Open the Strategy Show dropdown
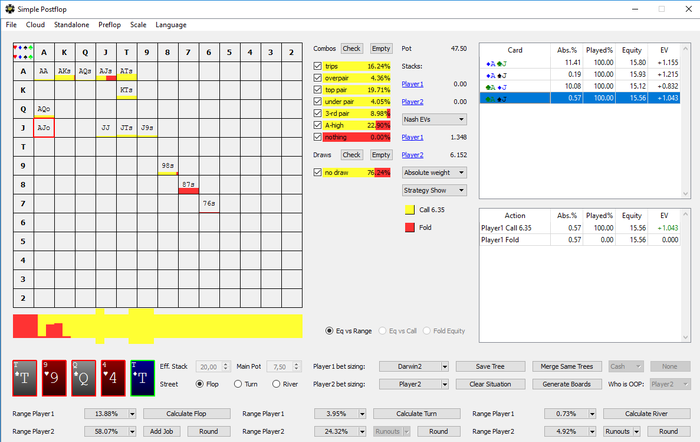 pos(434,190)
